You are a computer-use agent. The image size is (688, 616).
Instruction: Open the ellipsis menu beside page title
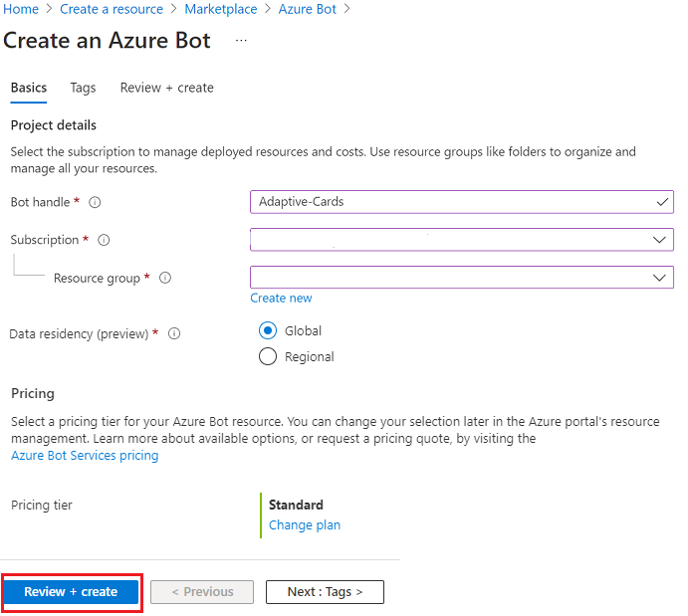241,41
